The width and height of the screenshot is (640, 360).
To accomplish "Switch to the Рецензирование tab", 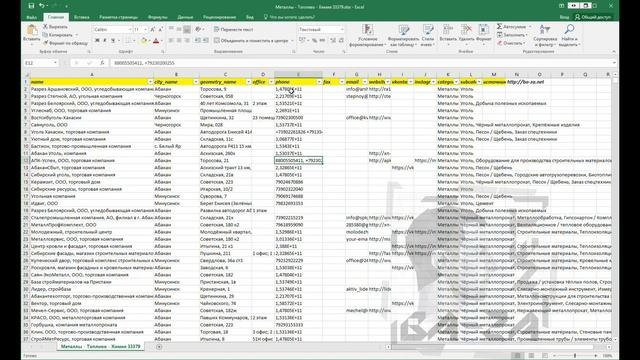I will [220, 17].
